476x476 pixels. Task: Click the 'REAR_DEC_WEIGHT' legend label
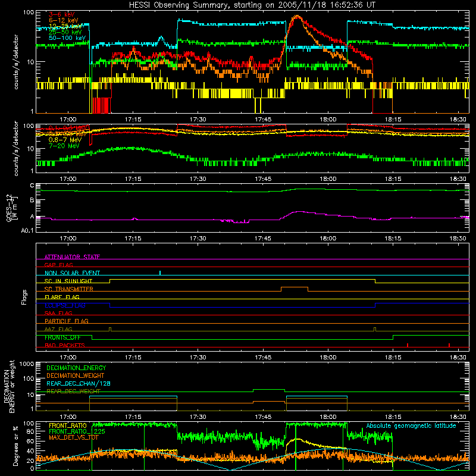(73, 392)
